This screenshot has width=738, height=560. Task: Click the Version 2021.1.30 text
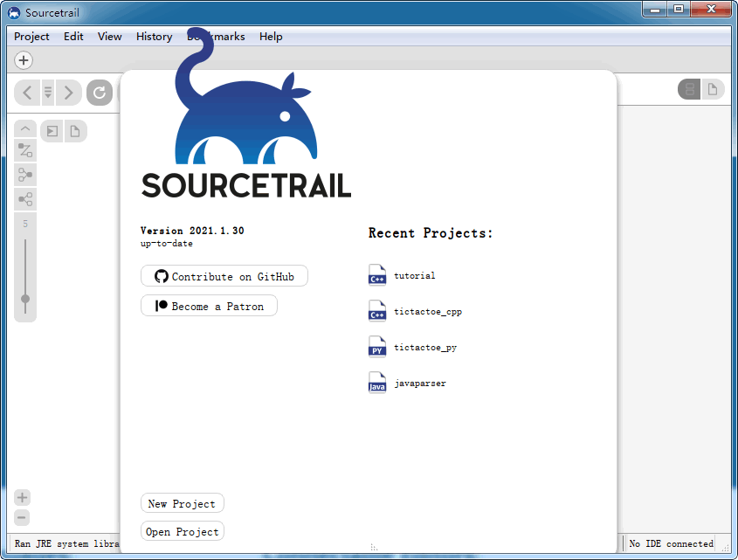pos(192,231)
